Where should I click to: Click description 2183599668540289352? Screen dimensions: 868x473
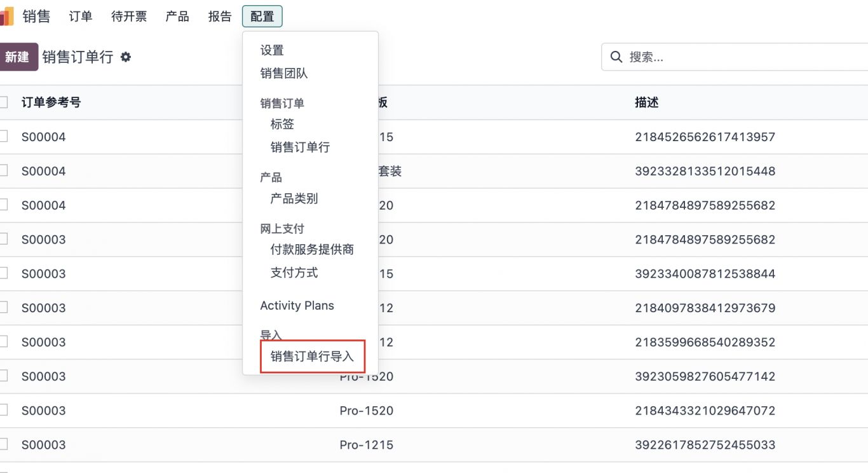click(705, 342)
